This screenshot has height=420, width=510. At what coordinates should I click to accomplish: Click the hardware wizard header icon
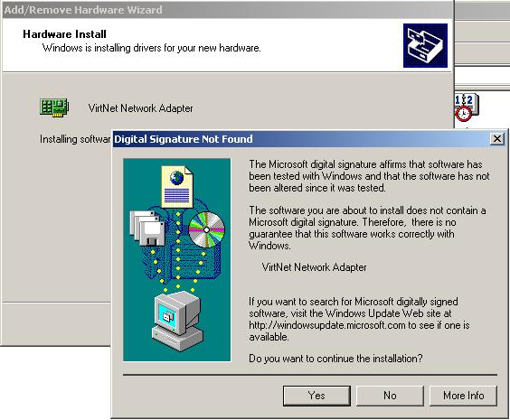(425, 45)
